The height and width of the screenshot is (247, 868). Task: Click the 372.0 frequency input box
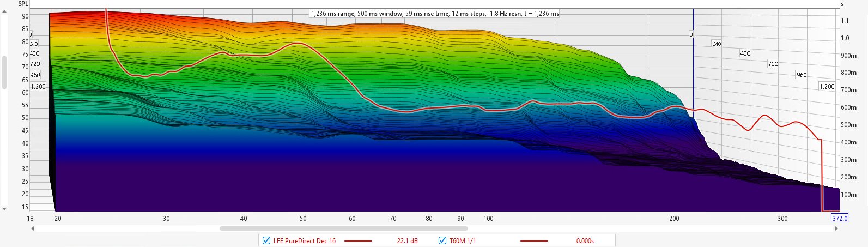click(x=840, y=218)
